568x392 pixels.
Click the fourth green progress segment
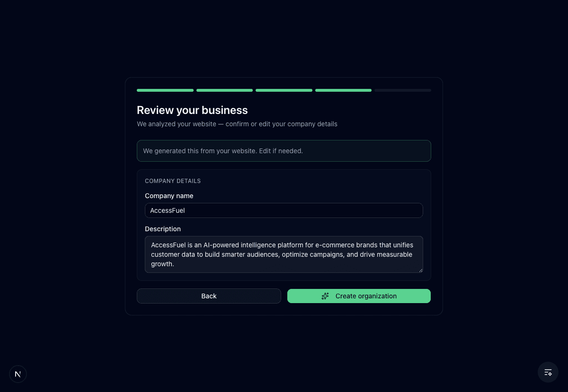[343, 90]
